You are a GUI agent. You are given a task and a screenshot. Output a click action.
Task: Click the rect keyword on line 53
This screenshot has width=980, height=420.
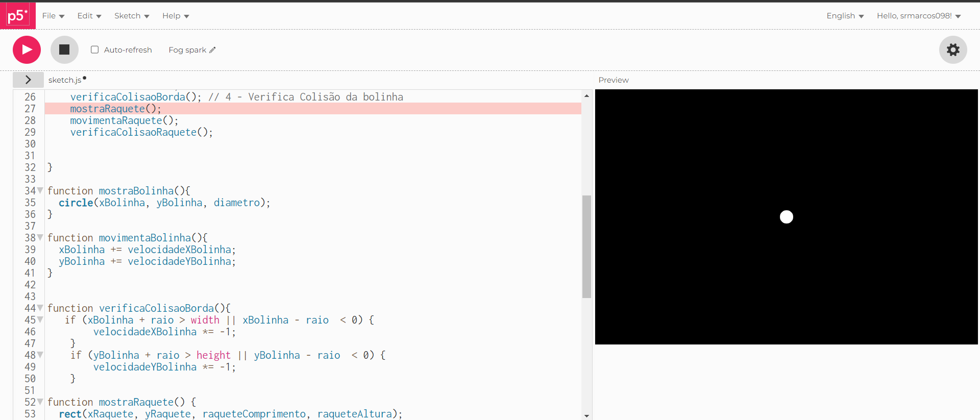point(70,414)
